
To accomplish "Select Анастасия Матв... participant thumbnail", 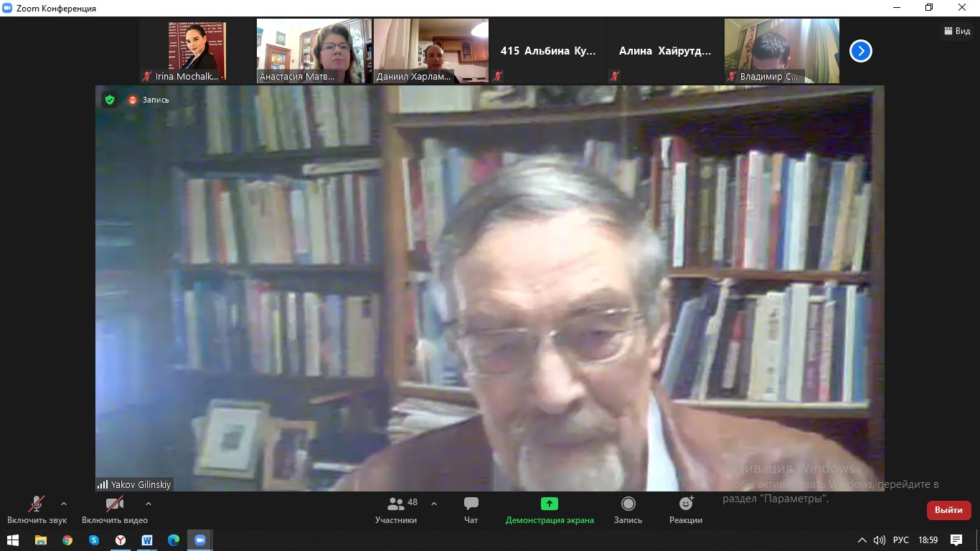I will 314,51.
